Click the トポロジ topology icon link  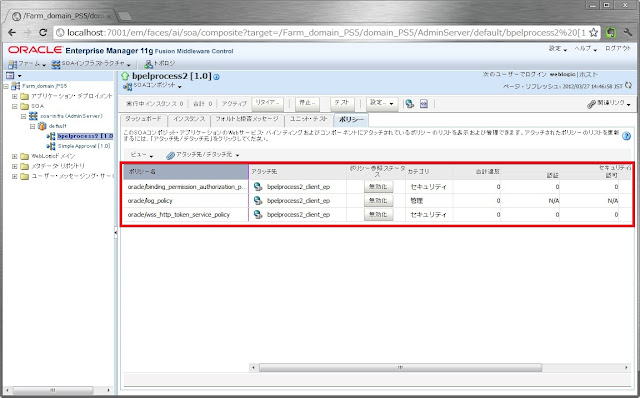(x=159, y=64)
